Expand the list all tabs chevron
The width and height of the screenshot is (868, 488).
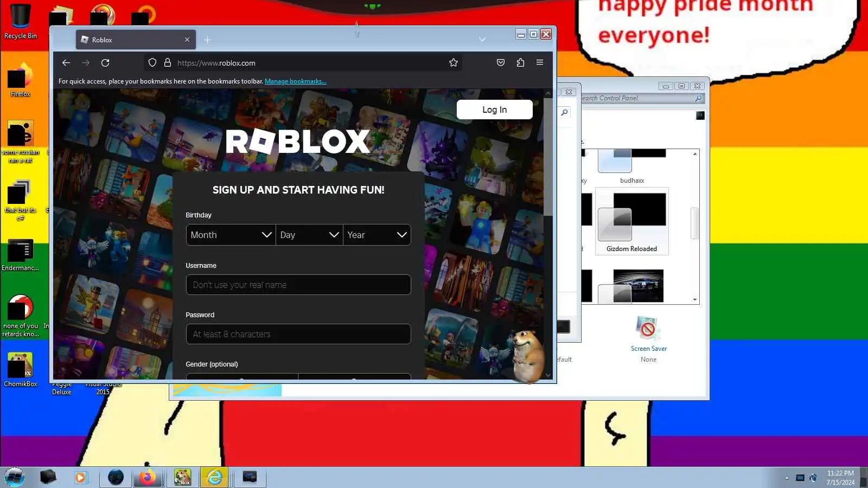pyautogui.click(x=482, y=40)
